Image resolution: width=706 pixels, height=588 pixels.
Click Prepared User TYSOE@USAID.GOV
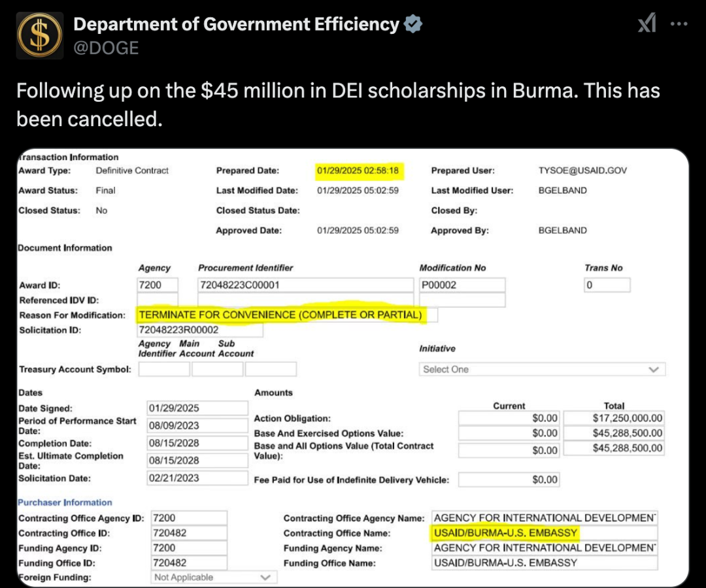pyautogui.click(x=582, y=171)
